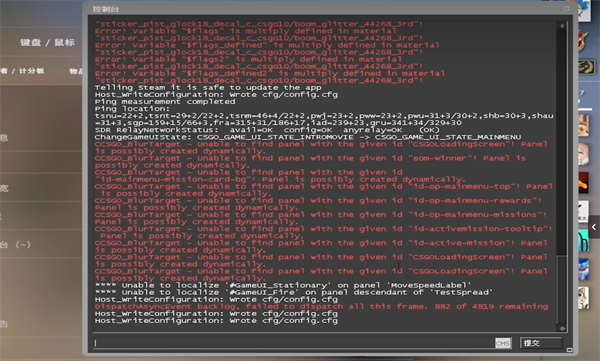Click the 提交 submit button
The height and width of the screenshot is (361, 600).
(x=541, y=343)
